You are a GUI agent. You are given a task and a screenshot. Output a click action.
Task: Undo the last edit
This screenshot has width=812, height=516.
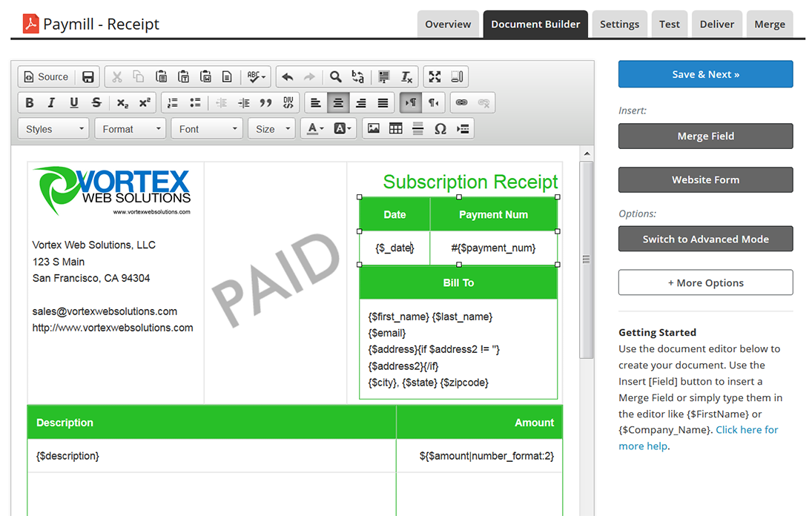288,77
